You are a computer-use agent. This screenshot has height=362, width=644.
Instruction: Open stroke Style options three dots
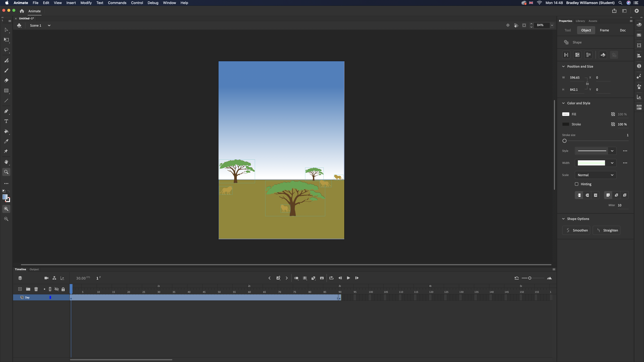click(625, 151)
